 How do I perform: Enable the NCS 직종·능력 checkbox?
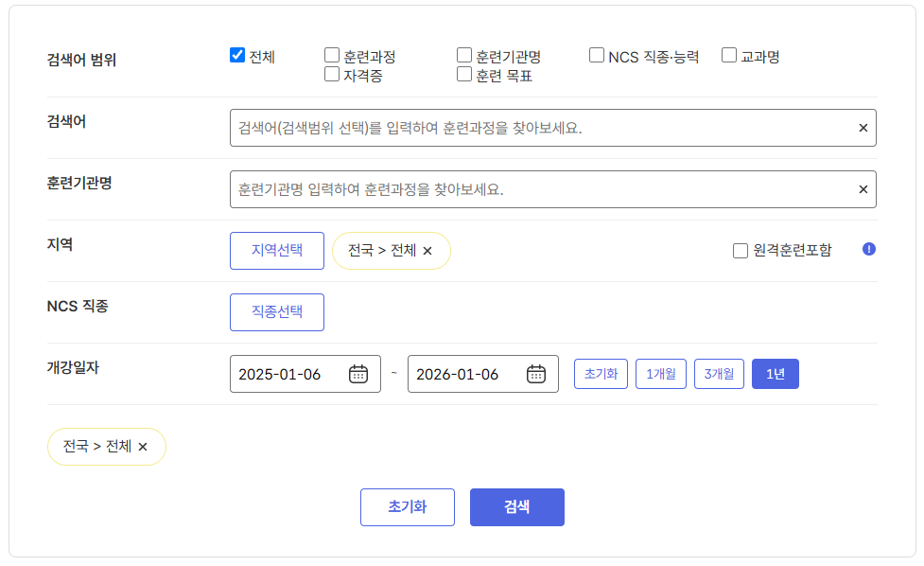click(x=596, y=55)
